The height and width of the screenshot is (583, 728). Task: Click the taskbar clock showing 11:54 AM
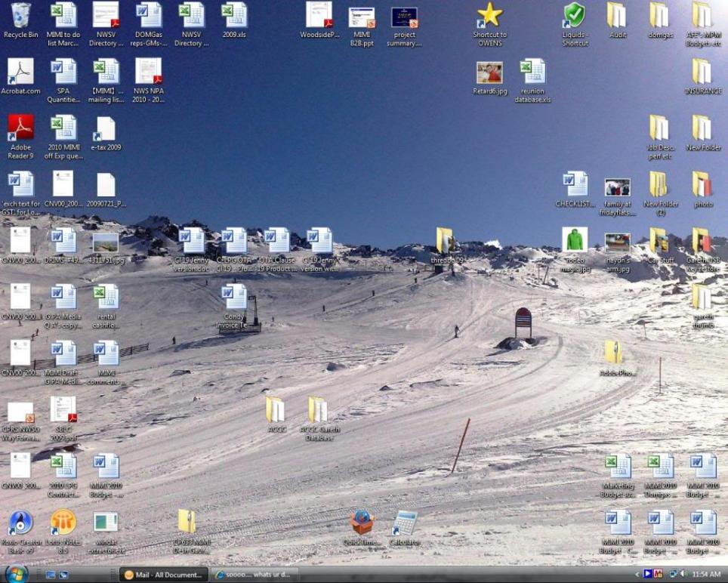tap(706, 575)
